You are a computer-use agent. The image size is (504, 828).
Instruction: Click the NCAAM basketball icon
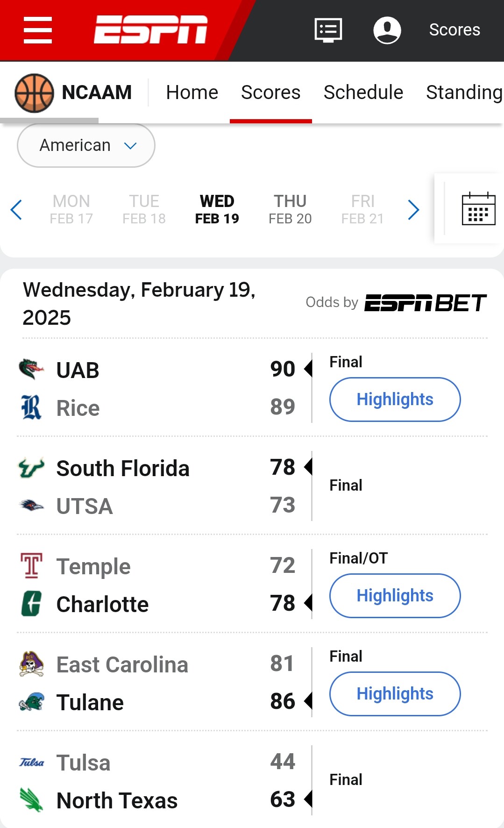(34, 93)
